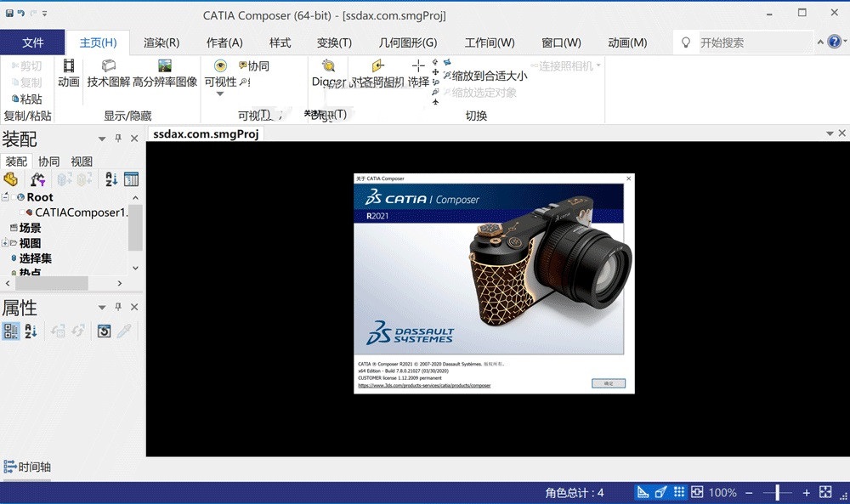Click the yellow assembly part icon
Viewport: 850px width, 504px height.
coord(11,179)
